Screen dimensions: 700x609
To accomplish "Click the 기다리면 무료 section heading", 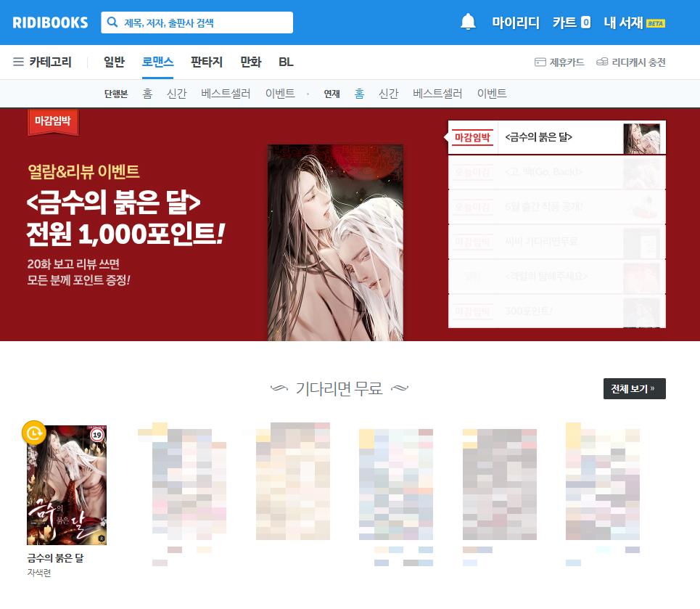I will pyautogui.click(x=339, y=389).
